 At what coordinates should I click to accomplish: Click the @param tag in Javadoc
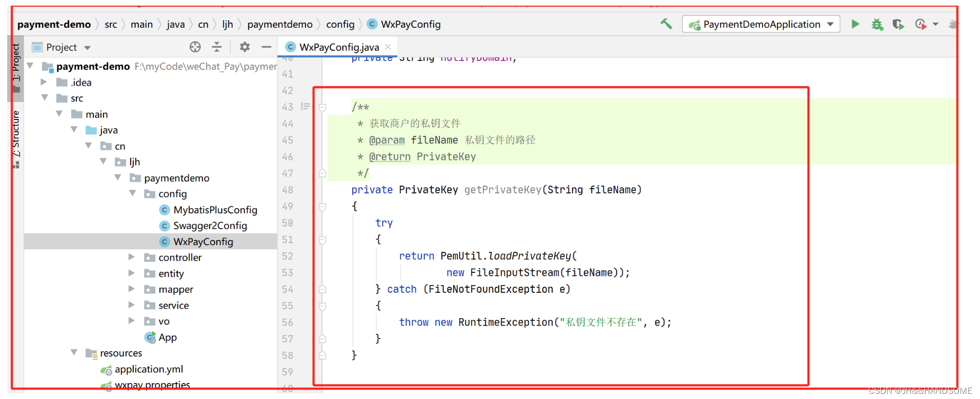387,140
